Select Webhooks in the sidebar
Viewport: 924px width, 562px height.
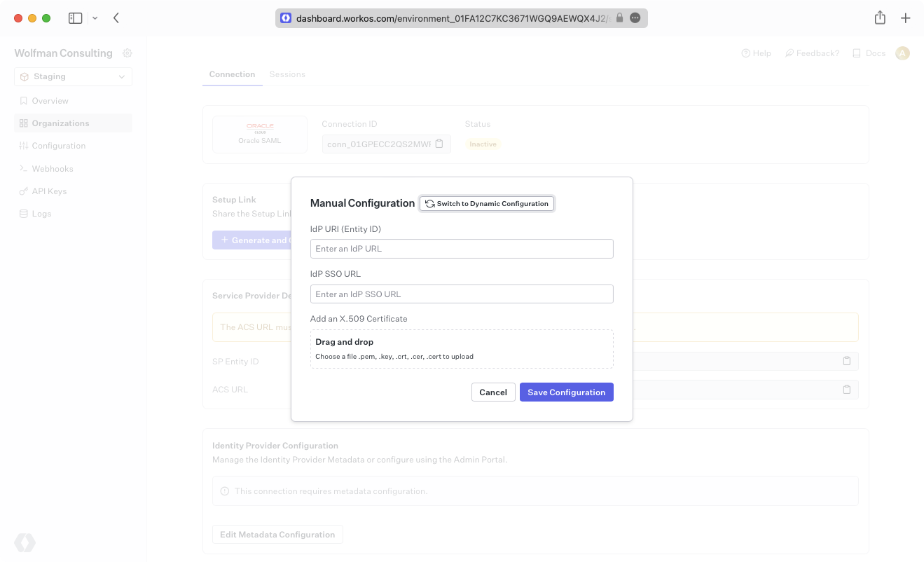point(52,168)
